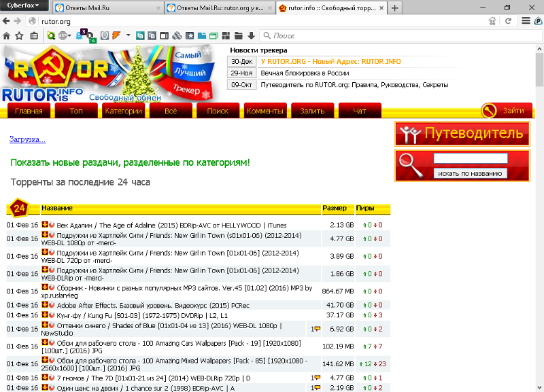Click the Загрузка... link

pyautogui.click(x=27, y=139)
